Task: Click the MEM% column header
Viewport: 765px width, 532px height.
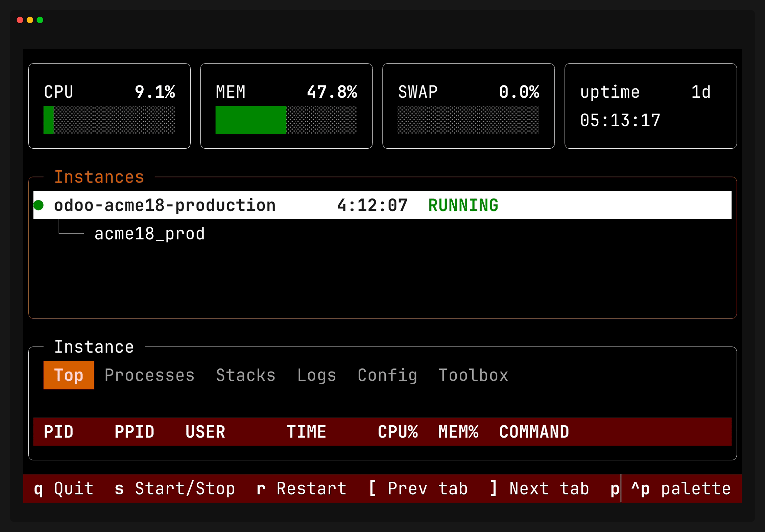Action: (458, 432)
